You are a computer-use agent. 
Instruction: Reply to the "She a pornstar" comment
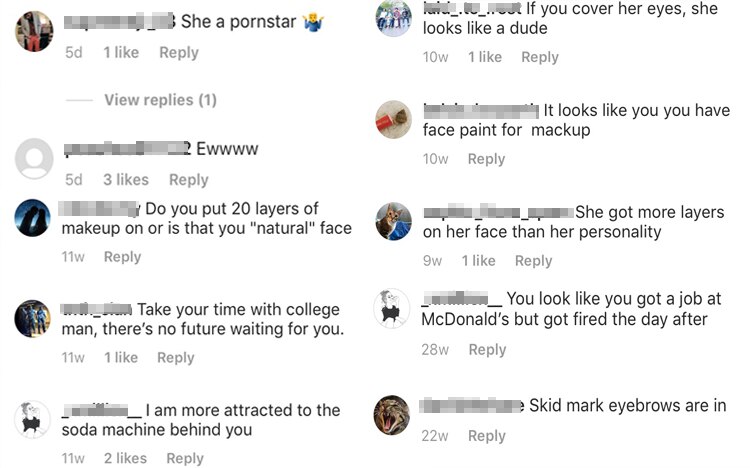(x=179, y=52)
